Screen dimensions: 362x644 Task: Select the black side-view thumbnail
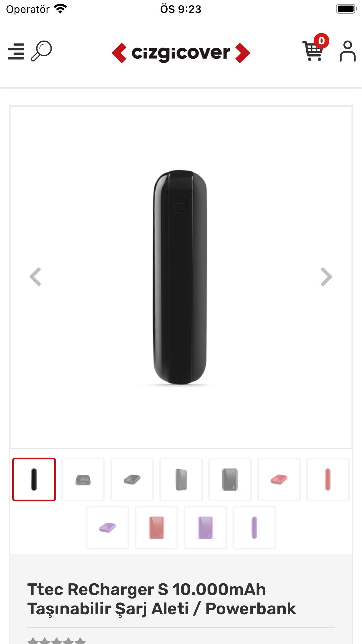click(34, 479)
